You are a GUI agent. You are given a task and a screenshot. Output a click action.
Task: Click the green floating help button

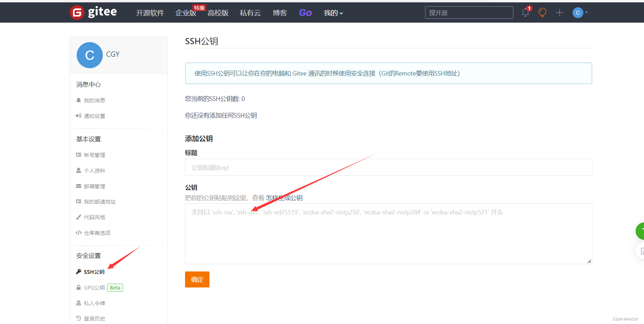(x=641, y=231)
